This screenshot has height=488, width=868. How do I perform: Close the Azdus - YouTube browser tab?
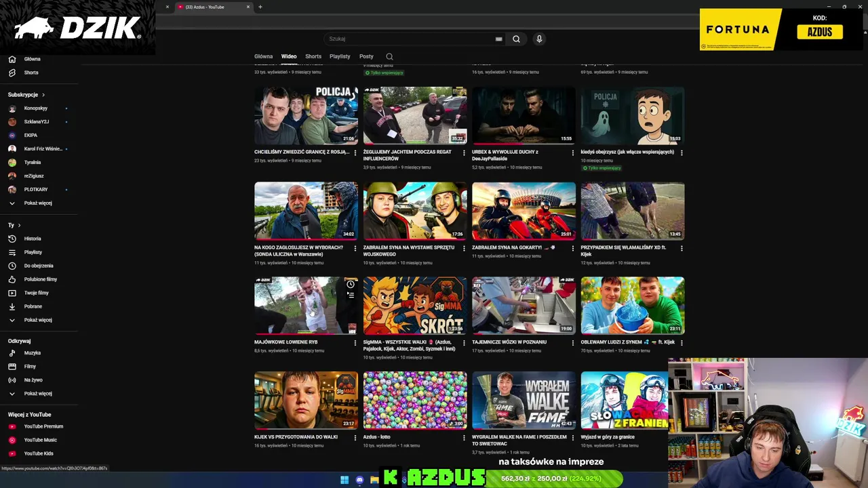248,7
